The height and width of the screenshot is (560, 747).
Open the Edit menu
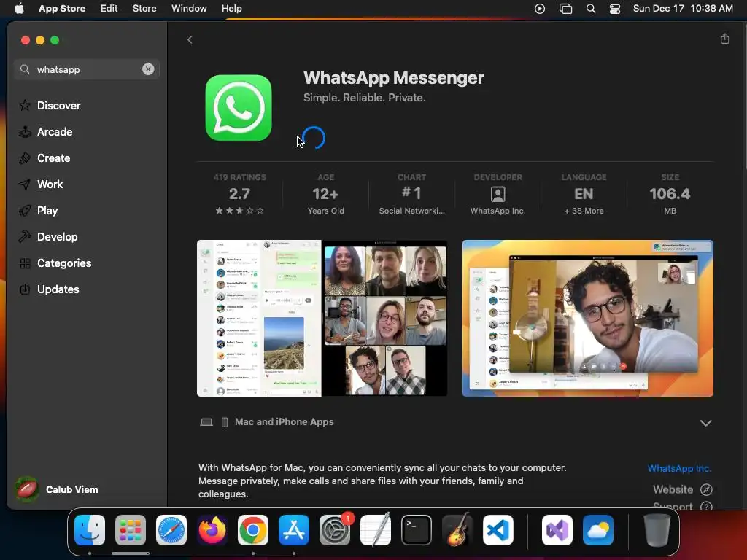pos(109,8)
